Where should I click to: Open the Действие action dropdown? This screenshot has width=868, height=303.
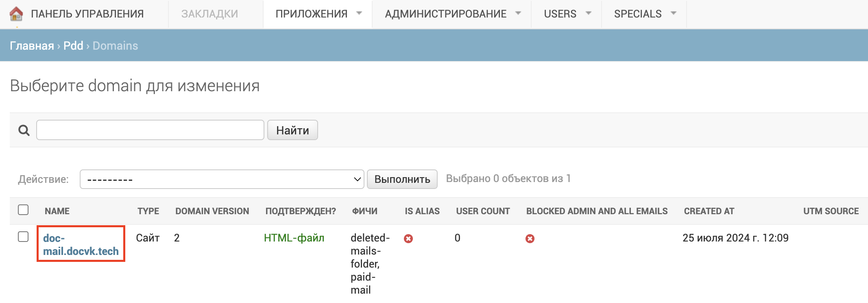[x=222, y=179]
